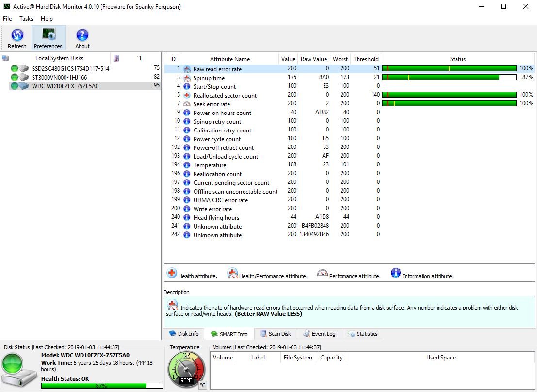Screen dimensions: 537x392
Task: Sort by the Attribute Name column header
Action: coord(230,59)
